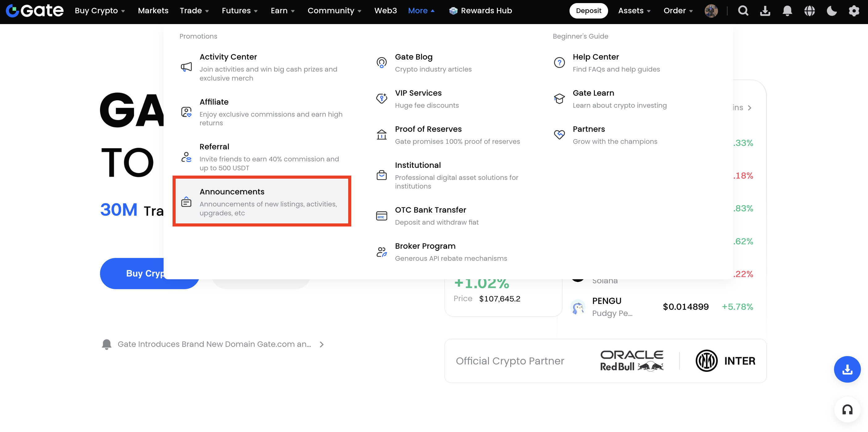The width and height of the screenshot is (868, 432).
Task: Collapse the More menu
Action: pos(421,11)
